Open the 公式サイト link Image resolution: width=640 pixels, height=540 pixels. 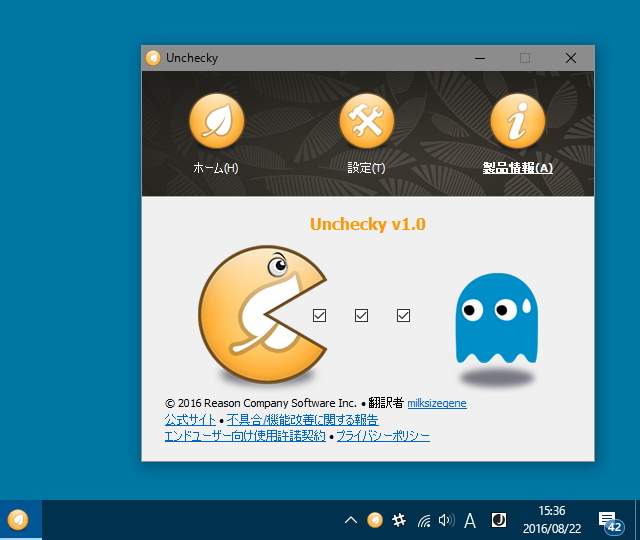tap(190, 420)
